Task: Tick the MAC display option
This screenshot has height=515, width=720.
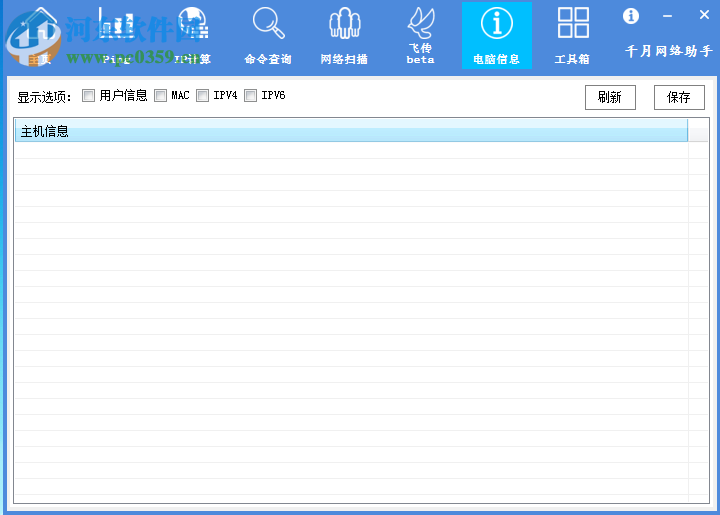Action: (x=160, y=95)
